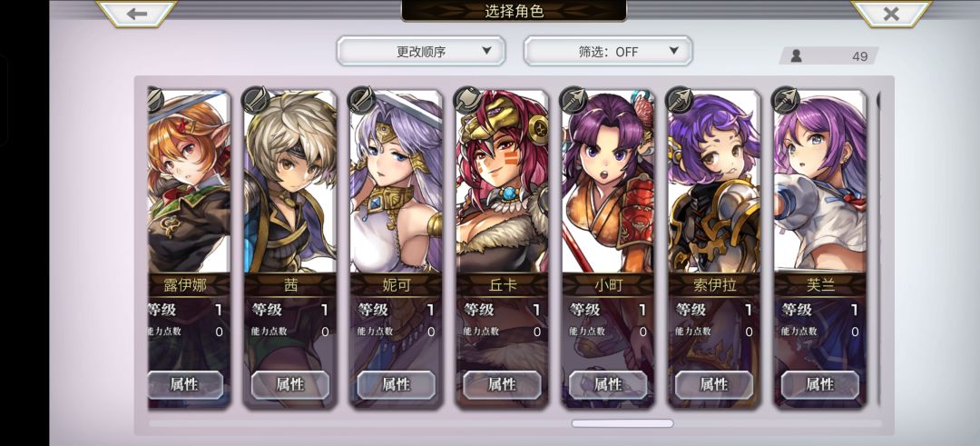Open 属性 for 丘卡
This screenshot has height=446, width=980.
coord(502,385)
